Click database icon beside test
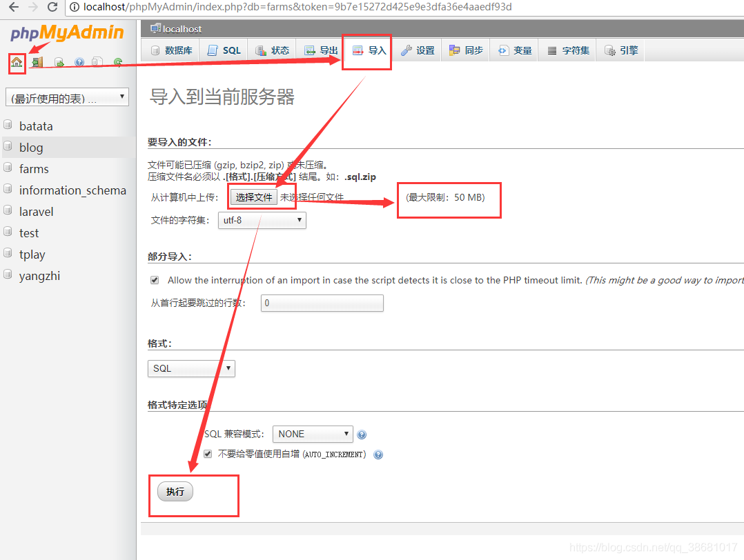This screenshot has width=744, height=560. 8,232
